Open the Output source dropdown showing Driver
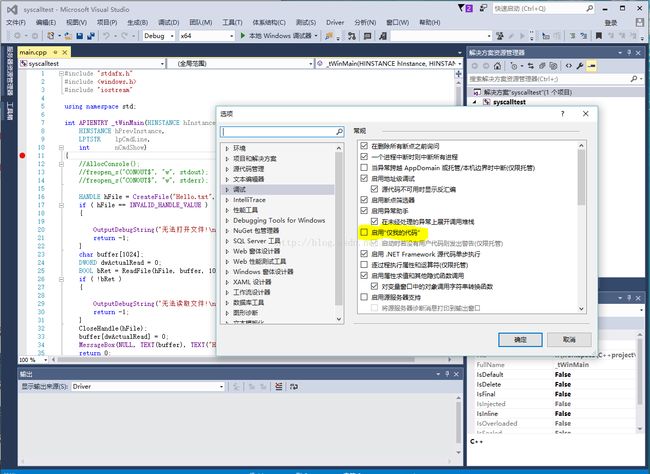The width and height of the screenshot is (650, 474). coord(148,386)
